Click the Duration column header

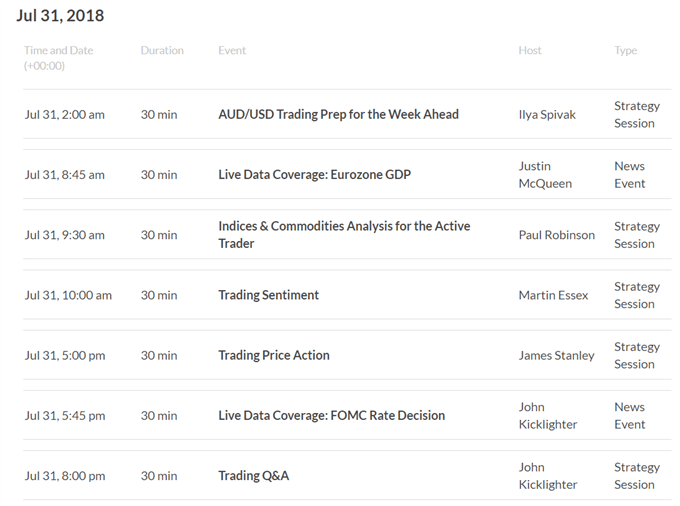click(x=162, y=50)
